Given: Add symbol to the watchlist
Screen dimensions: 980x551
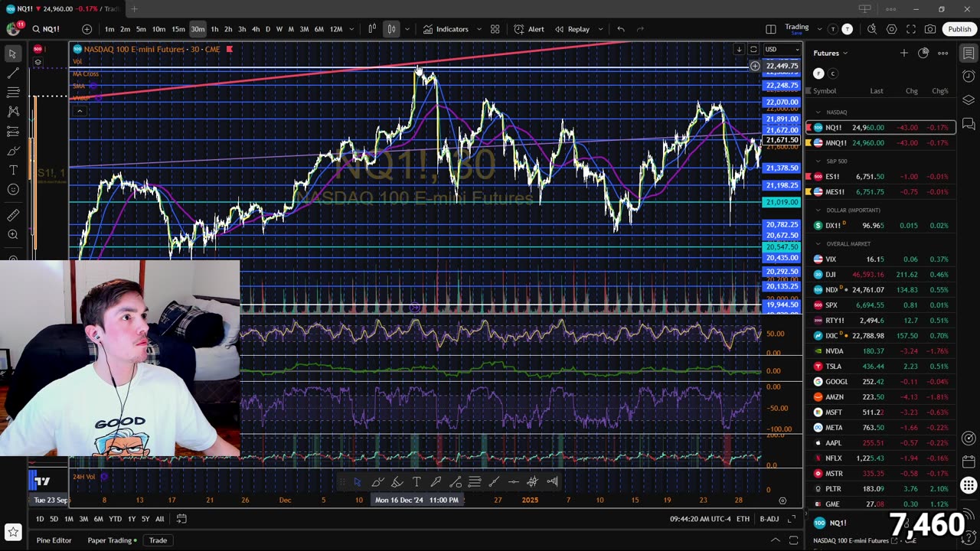Looking at the screenshot, I should tap(904, 53).
